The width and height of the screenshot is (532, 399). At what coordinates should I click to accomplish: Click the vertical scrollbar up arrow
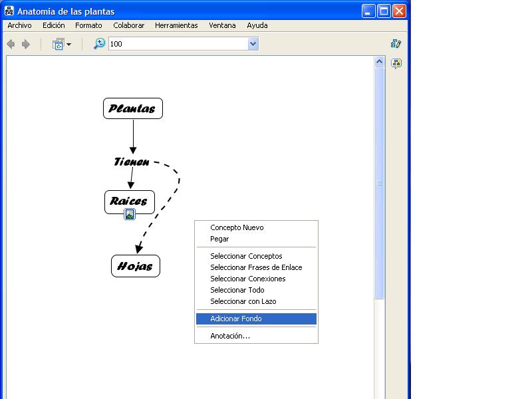pyautogui.click(x=379, y=62)
